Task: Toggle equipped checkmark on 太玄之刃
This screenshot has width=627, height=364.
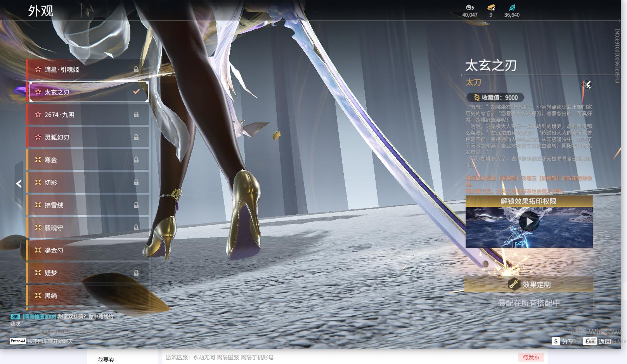Action: pos(136,92)
